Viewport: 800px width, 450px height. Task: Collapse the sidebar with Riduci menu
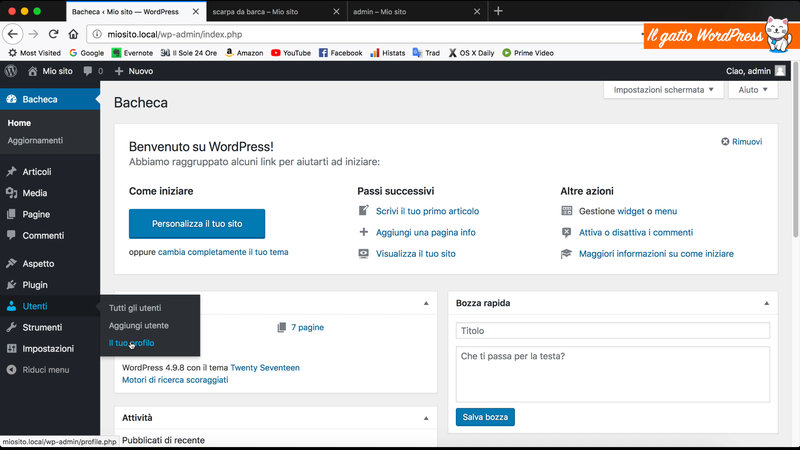(x=50, y=370)
